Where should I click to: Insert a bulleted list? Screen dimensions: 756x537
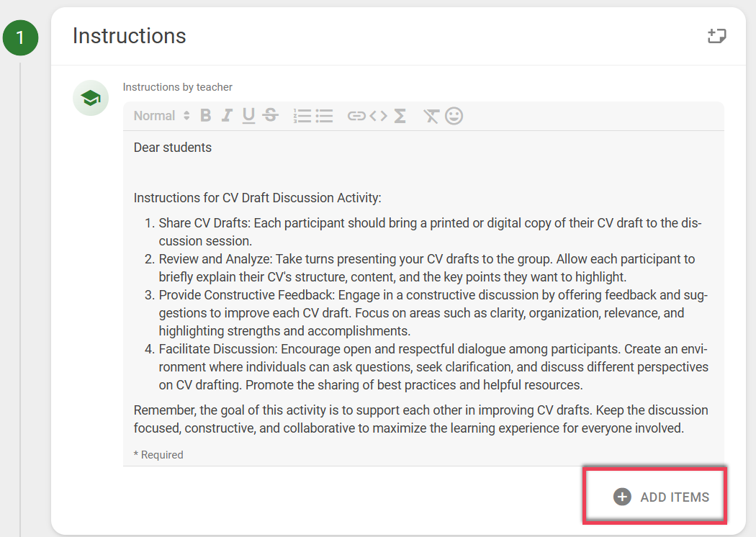coord(324,115)
